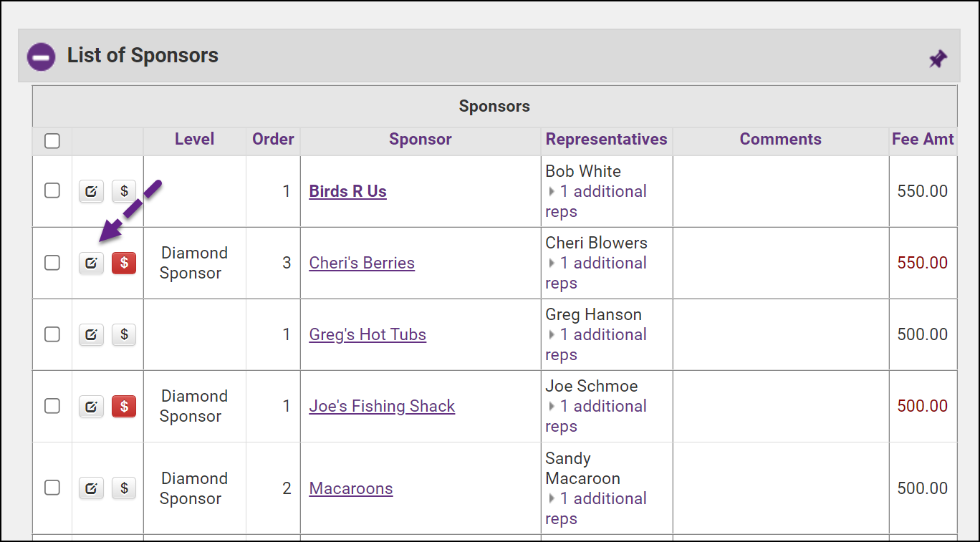
Task: Open the Birds R Us sponsor link
Action: click(347, 191)
